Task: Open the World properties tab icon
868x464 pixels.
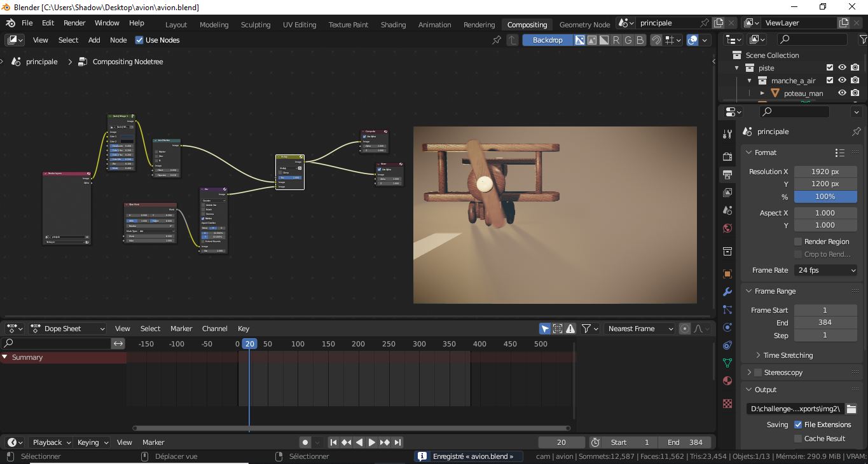Action: (x=727, y=228)
